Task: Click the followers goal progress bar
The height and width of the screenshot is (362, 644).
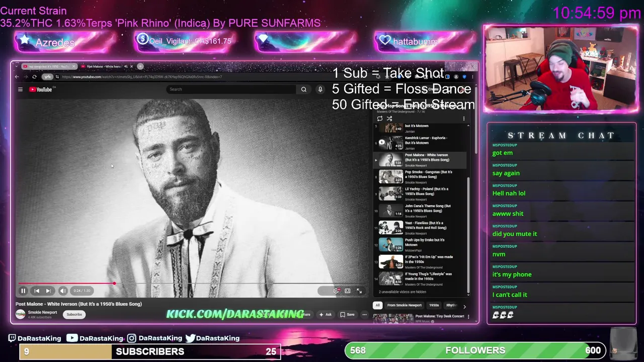Action: pos(475,350)
